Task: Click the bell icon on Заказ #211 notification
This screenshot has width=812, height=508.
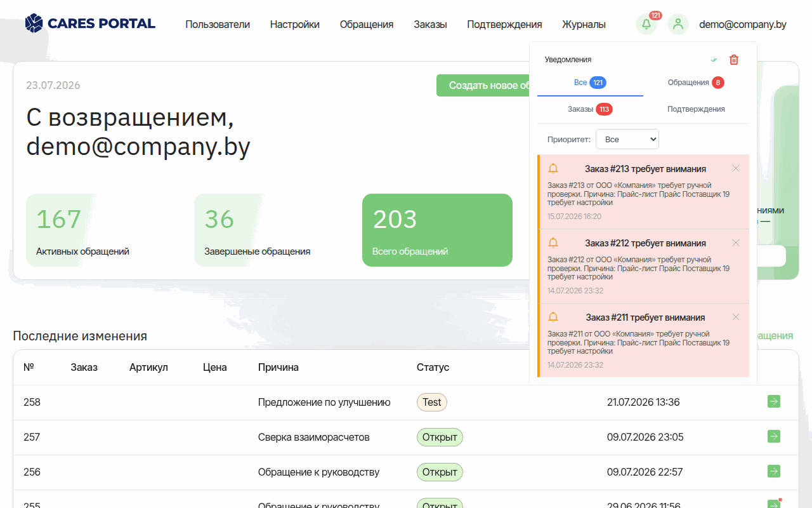Action: point(553,317)
